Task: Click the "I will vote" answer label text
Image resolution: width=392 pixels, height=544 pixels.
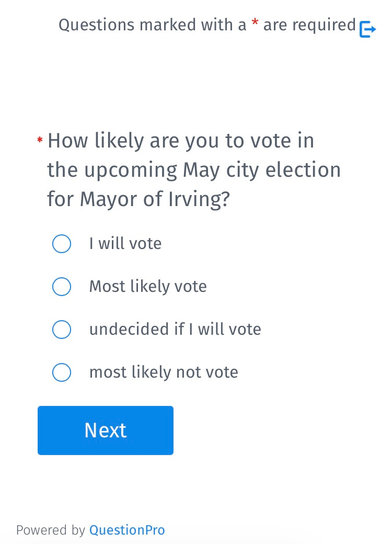Action: click(125, 244)
